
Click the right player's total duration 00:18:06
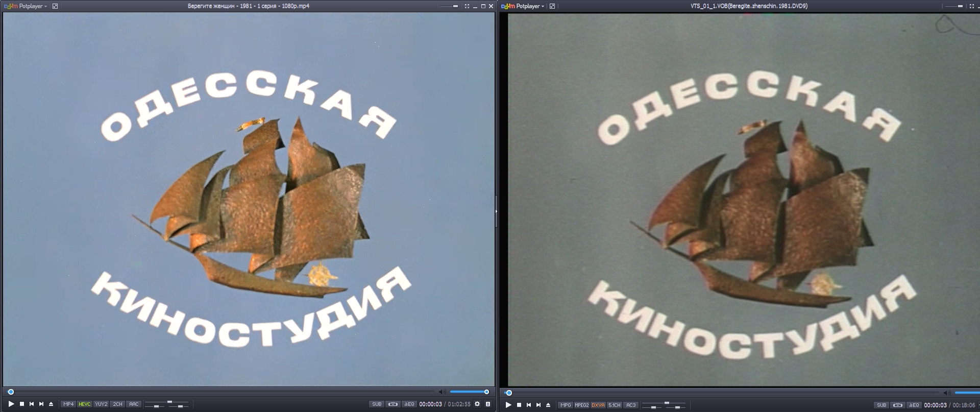(964, 405)
